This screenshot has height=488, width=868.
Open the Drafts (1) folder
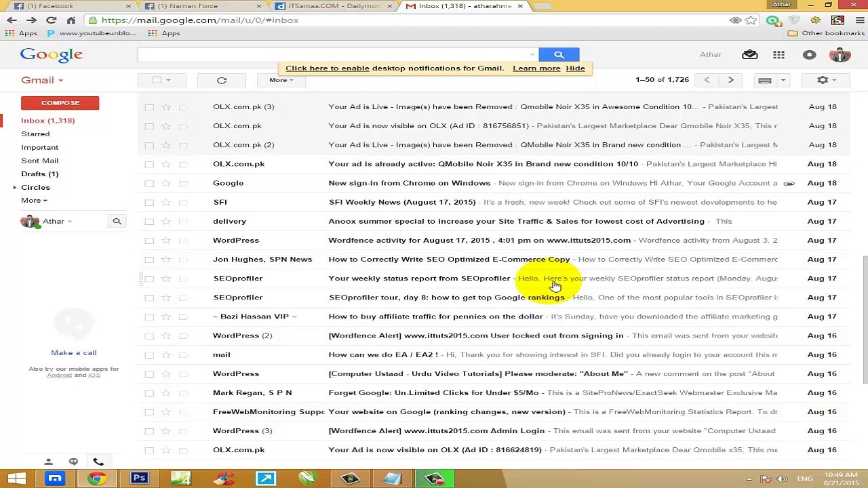point(39,174)
